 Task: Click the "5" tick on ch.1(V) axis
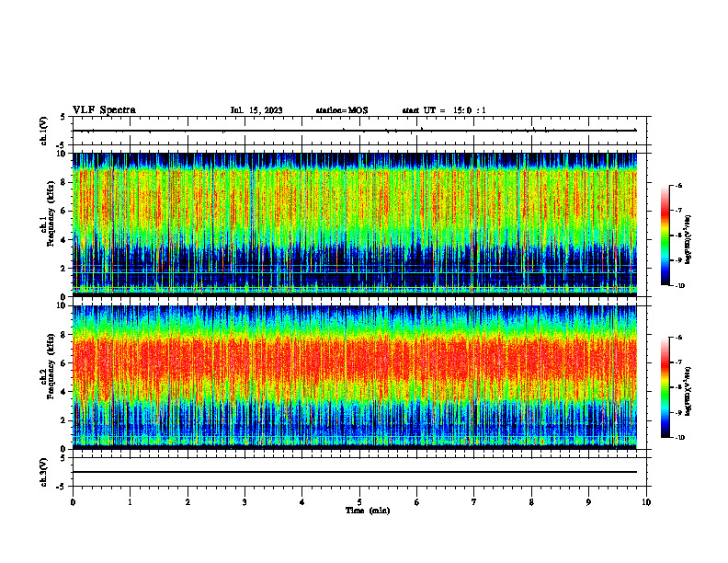[x=63, y=117]
